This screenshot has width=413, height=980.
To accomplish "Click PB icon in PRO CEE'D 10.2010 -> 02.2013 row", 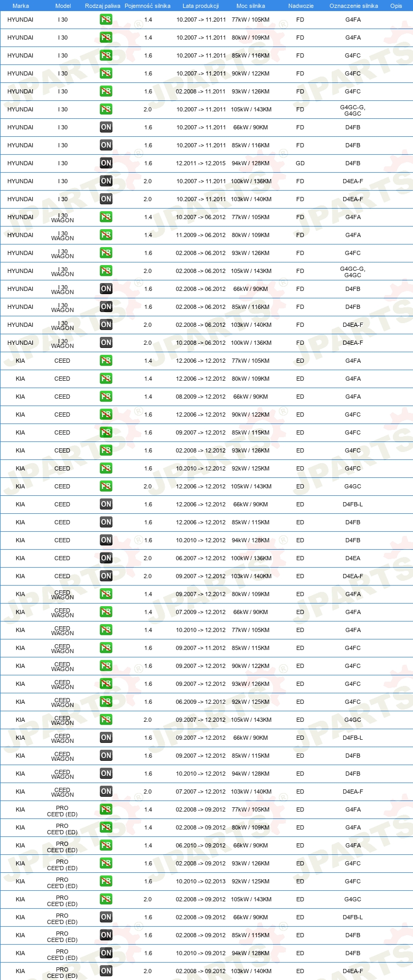I will 106,881.
